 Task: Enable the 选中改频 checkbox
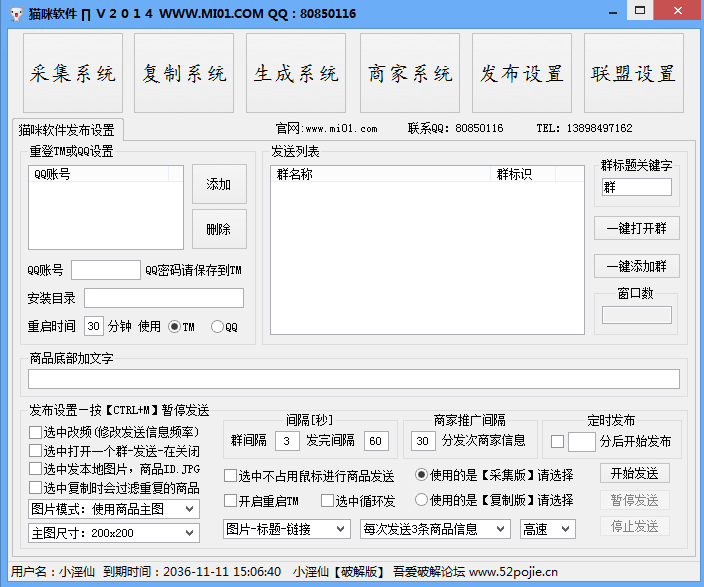35,432
